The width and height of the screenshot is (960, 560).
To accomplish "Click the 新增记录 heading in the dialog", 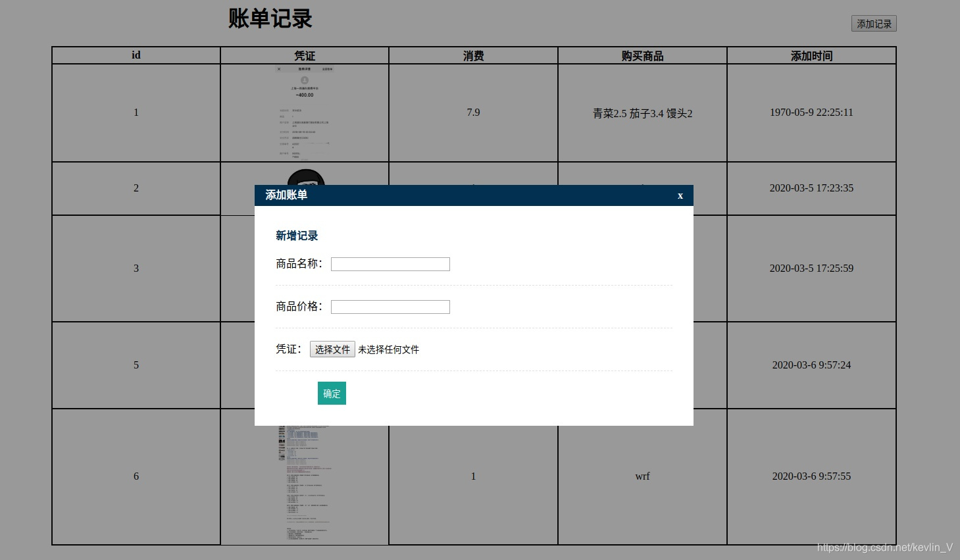I will coord(297,236).
